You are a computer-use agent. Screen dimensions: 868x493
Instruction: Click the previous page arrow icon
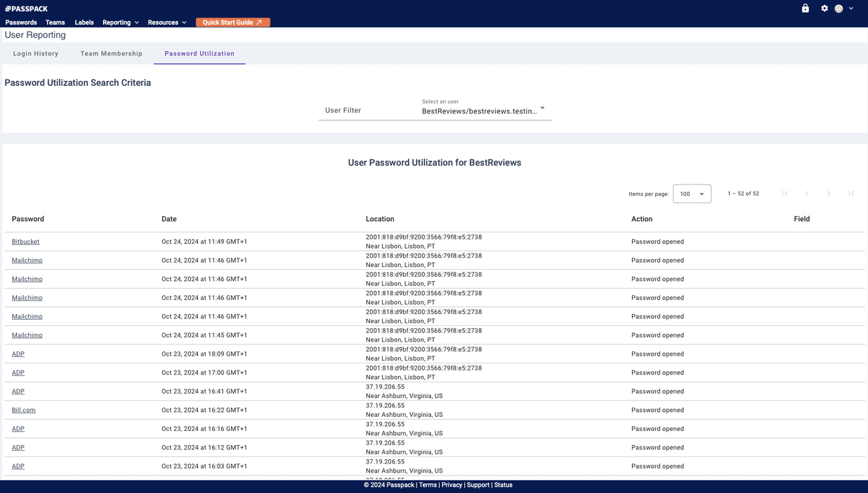click(x=807, y=193)
